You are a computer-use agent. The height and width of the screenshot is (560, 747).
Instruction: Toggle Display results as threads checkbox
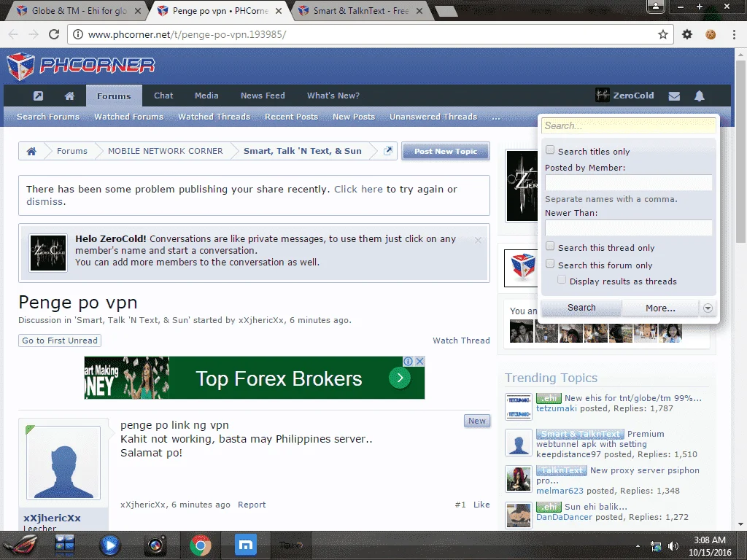pos(562,280)
